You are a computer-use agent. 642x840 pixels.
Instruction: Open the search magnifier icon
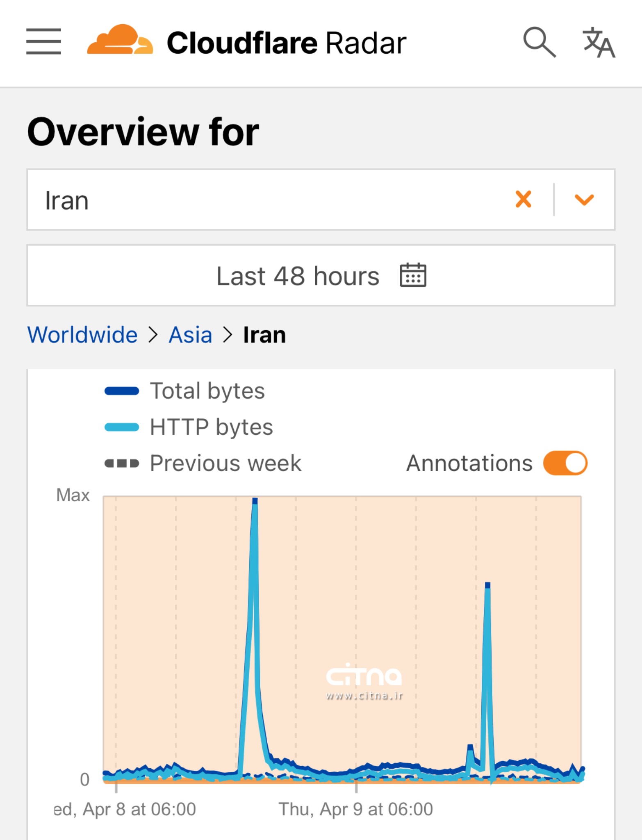click(539, 42)
